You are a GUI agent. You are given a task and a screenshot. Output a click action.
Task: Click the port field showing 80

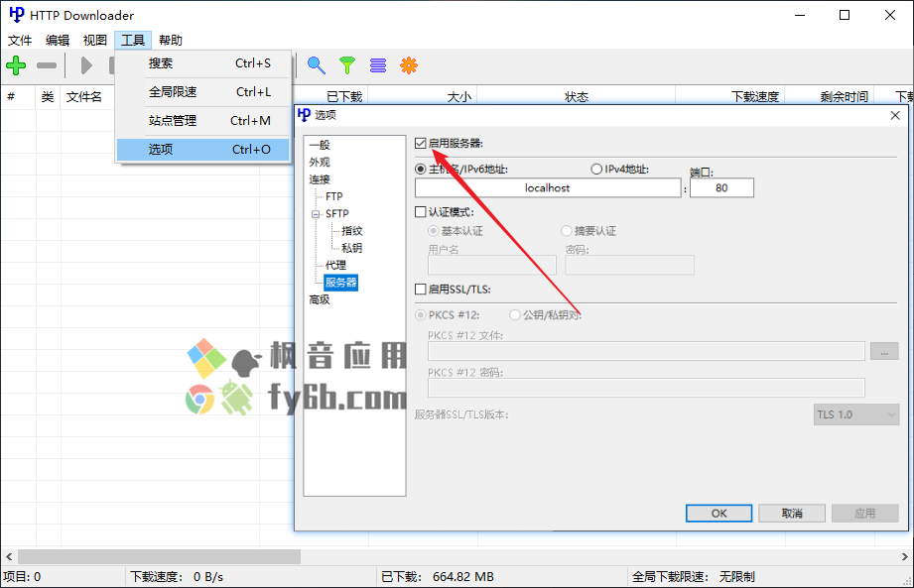[x=721, y=188]
